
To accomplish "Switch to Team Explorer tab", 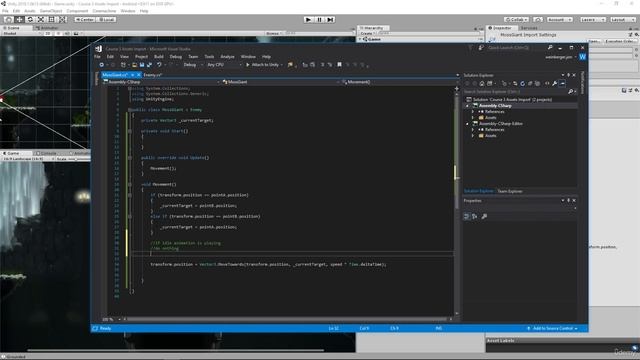I will pyautogui.click(x=510, y=191).
